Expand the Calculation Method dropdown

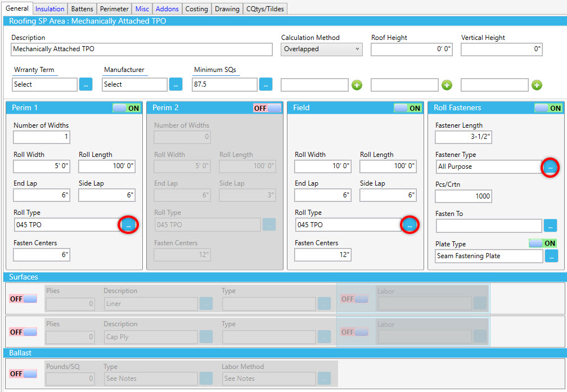tap(322, 49)
